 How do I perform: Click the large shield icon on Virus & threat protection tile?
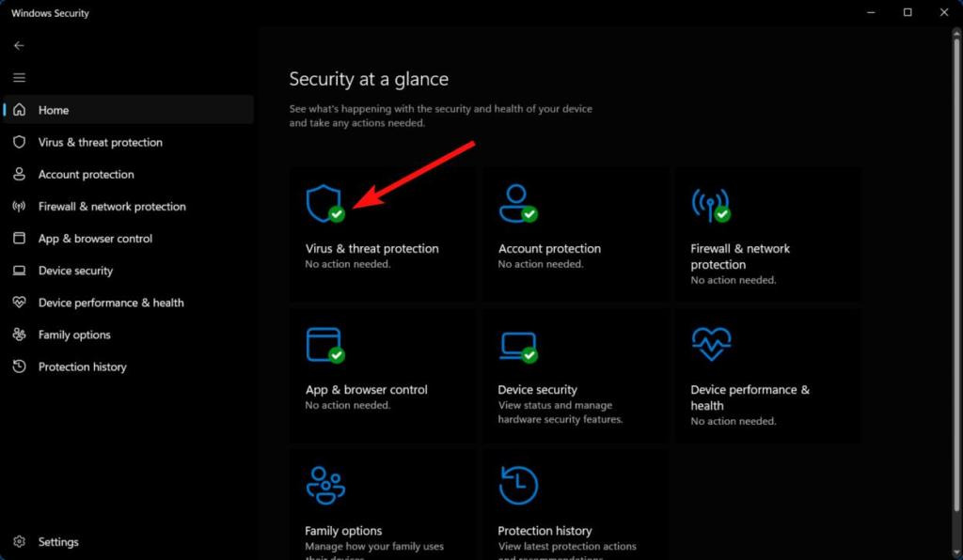pyautogui.click(x=324, y=204)
